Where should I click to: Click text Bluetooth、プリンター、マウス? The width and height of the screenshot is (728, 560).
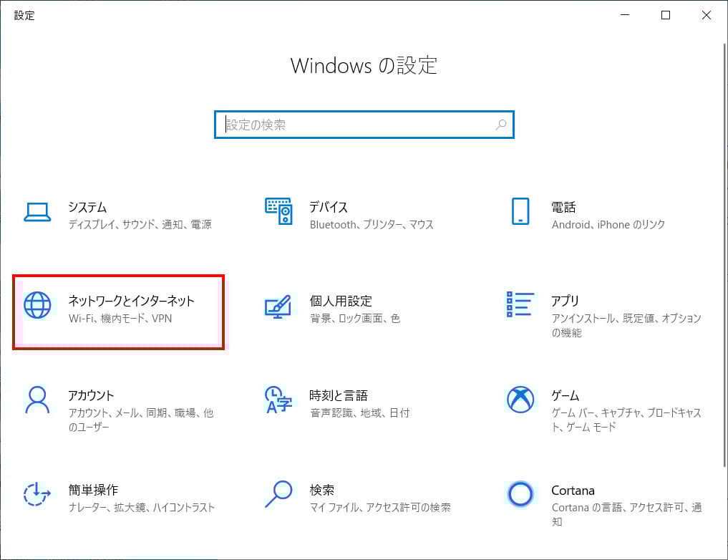pyautogui.click(x=372, y=225)
